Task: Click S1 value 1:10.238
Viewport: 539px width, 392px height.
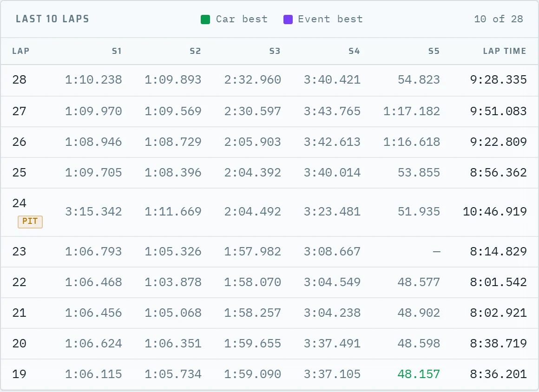Action: click(x=93, y=80)
